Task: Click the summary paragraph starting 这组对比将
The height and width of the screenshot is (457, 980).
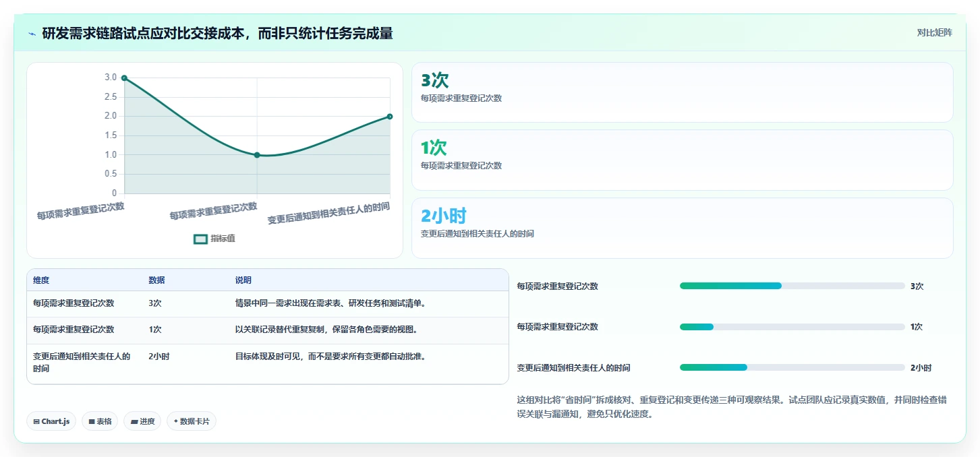Action: pyautogui.click(x=732, y=407)
